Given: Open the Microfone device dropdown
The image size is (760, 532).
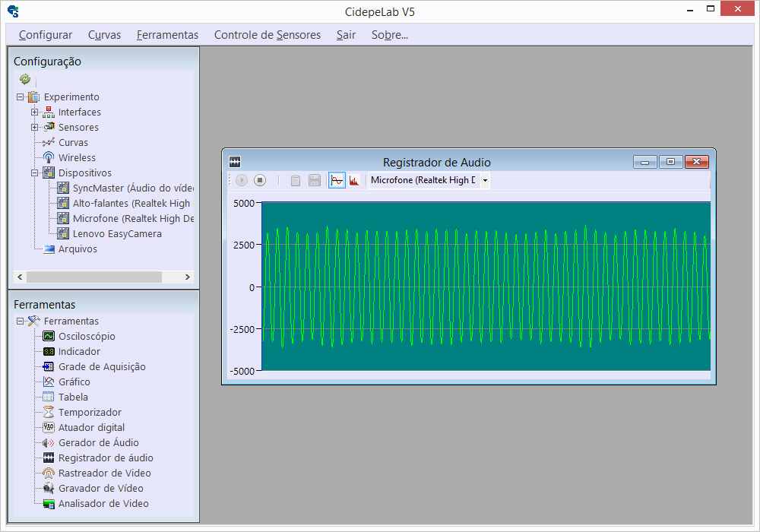Looking at the screenshot, I should (x=485, y=180).
